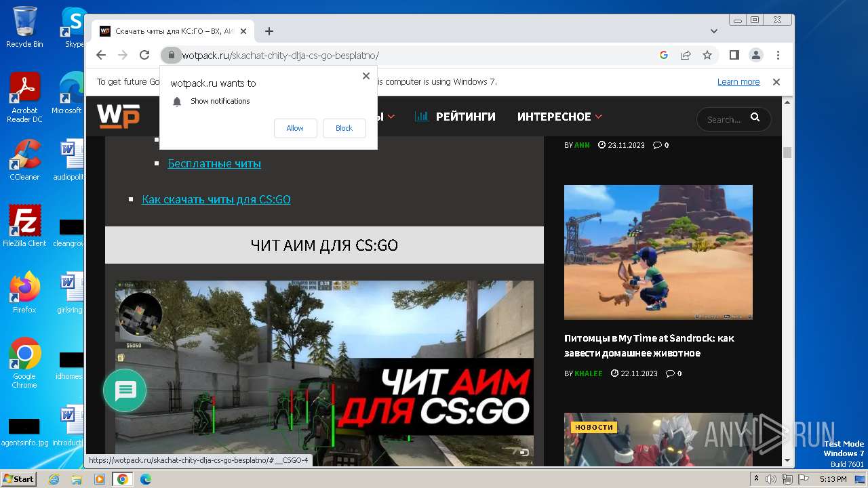This screenshot has height=488, width=868.
Task: Open site info via the lock icon
Action: point(171,55)
